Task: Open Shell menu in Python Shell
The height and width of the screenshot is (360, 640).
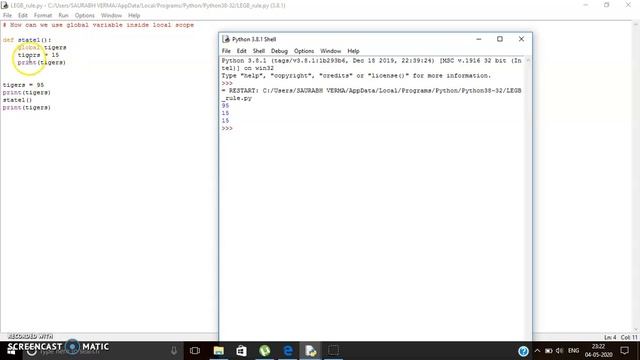Action: pos(259,51)
